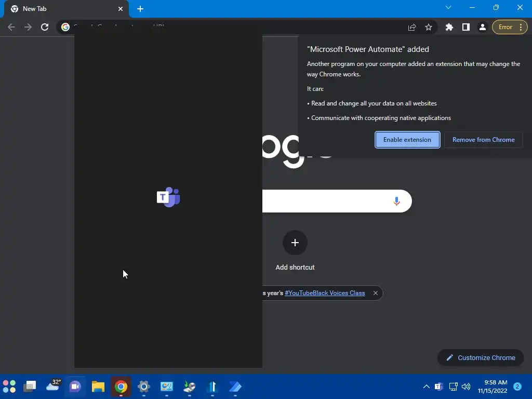Open the blue book taskbar app

212,387
